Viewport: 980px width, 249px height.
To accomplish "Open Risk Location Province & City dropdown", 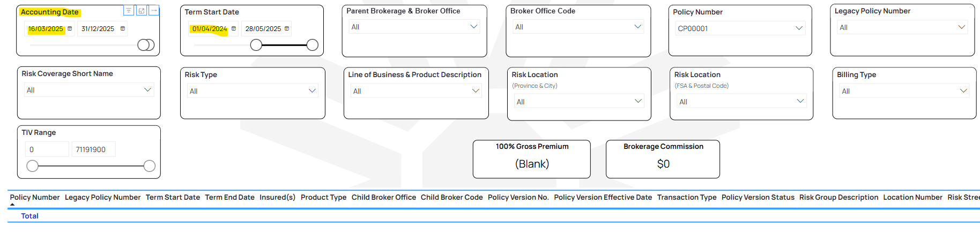I will click(x=638, y=101).
